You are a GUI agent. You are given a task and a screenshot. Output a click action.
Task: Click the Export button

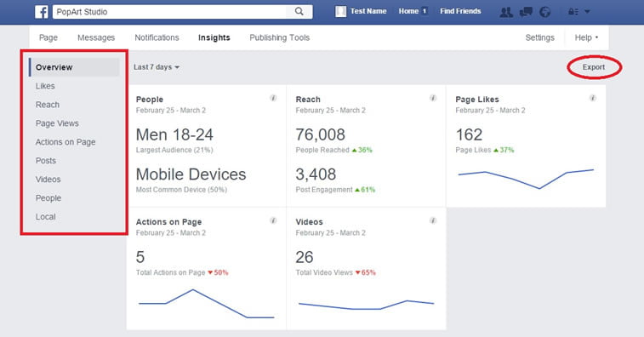(594, 67)
